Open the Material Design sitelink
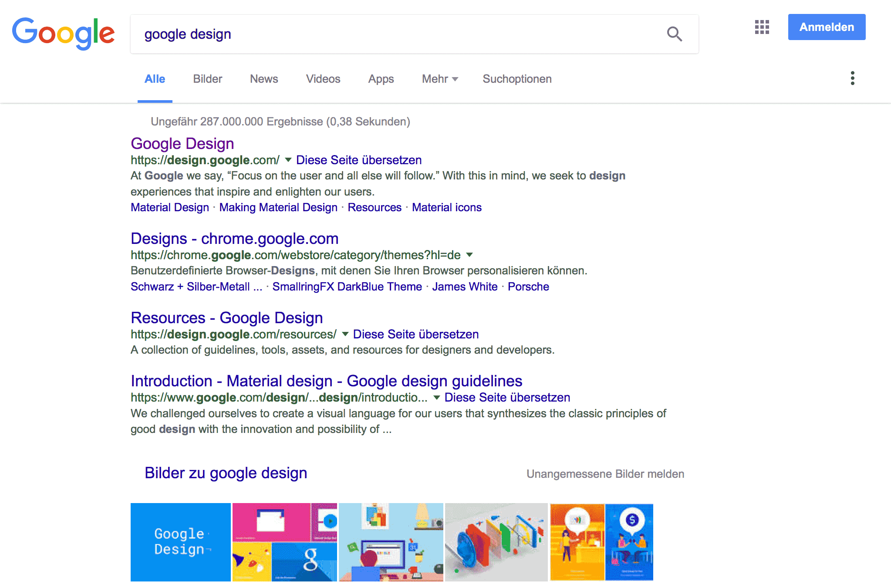The height and width of the screenshot is (588, 891). [170, 207]
